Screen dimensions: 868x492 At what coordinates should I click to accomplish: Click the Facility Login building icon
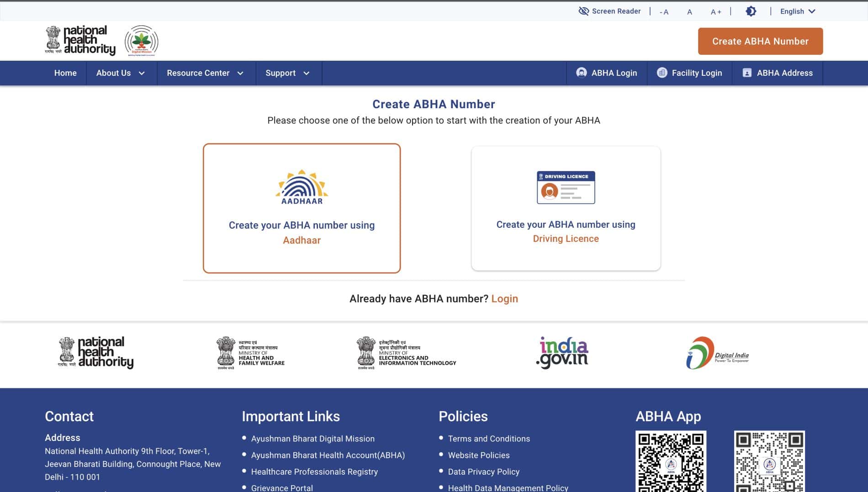pyautogui.click(x=662, y=73)
